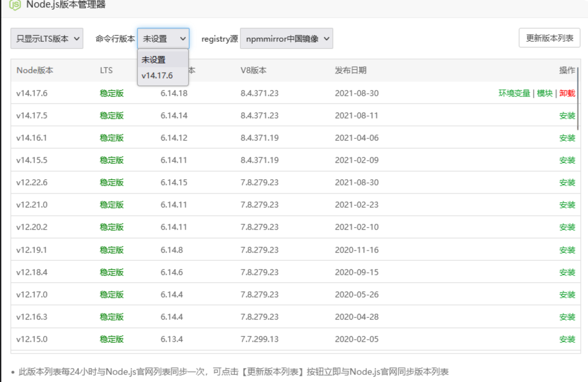
Task: Click 稳定版 label in the v14.17.6 row
Action: point(112,93)
